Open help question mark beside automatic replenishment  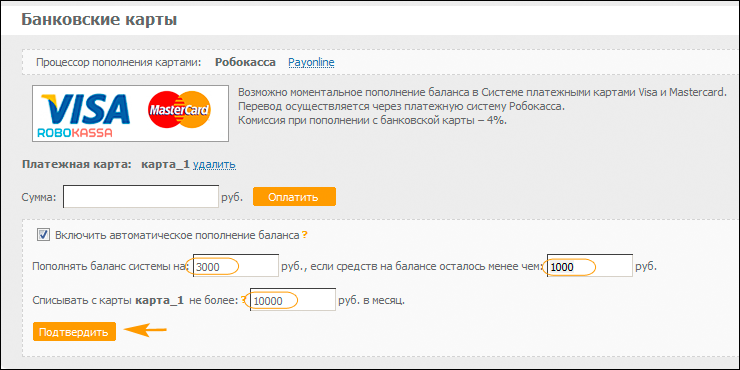[x=305, y=235]
